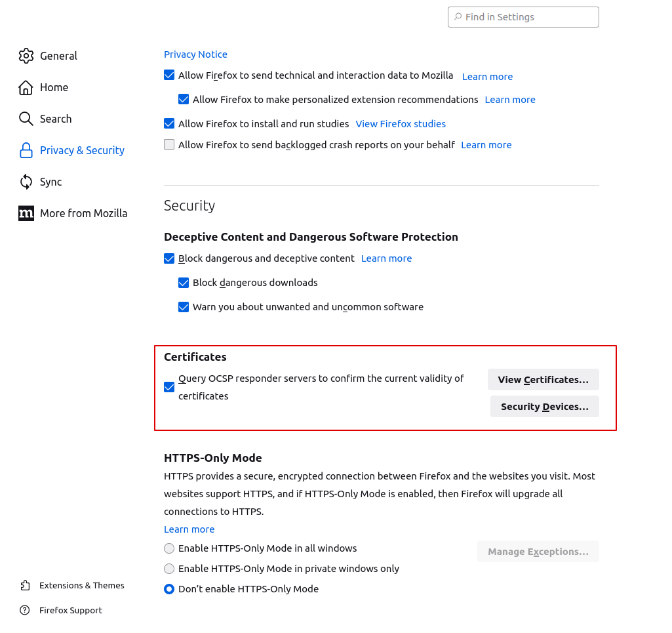Uncheck Warn about unwanted and uncommon software
The image size is (672, 633).
(184, 307)
